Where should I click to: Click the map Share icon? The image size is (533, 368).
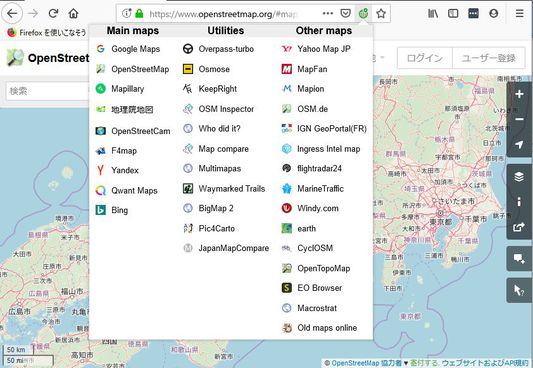click(x=519, y=227)
